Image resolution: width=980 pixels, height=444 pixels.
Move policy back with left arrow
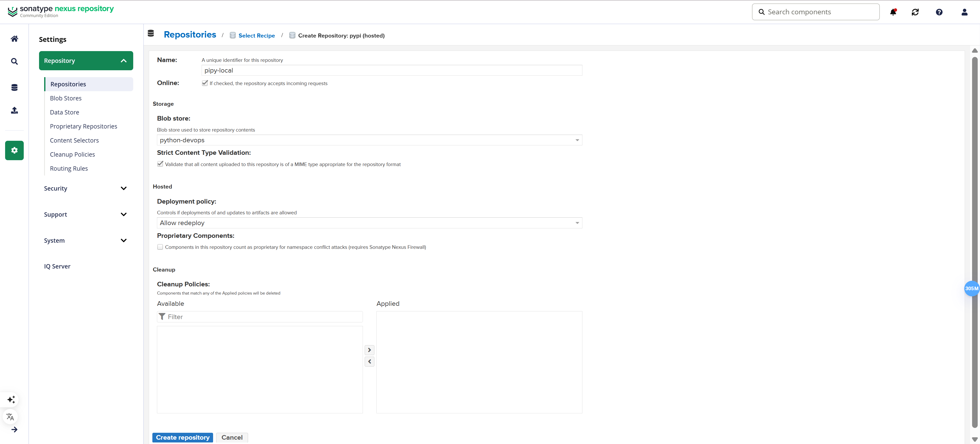pyautogui.click(x=369, y=361)
